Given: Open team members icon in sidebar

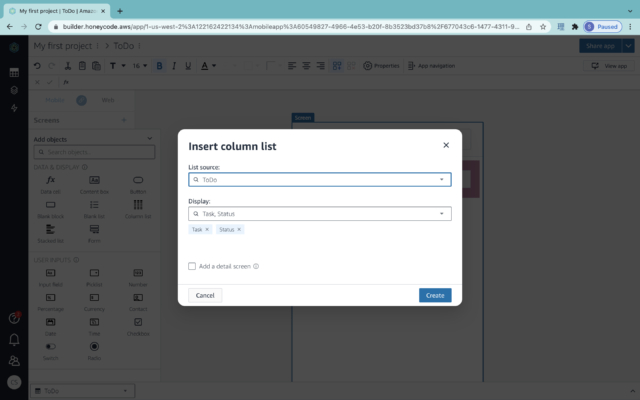Looking at the screenshot, I should point(14,361).
